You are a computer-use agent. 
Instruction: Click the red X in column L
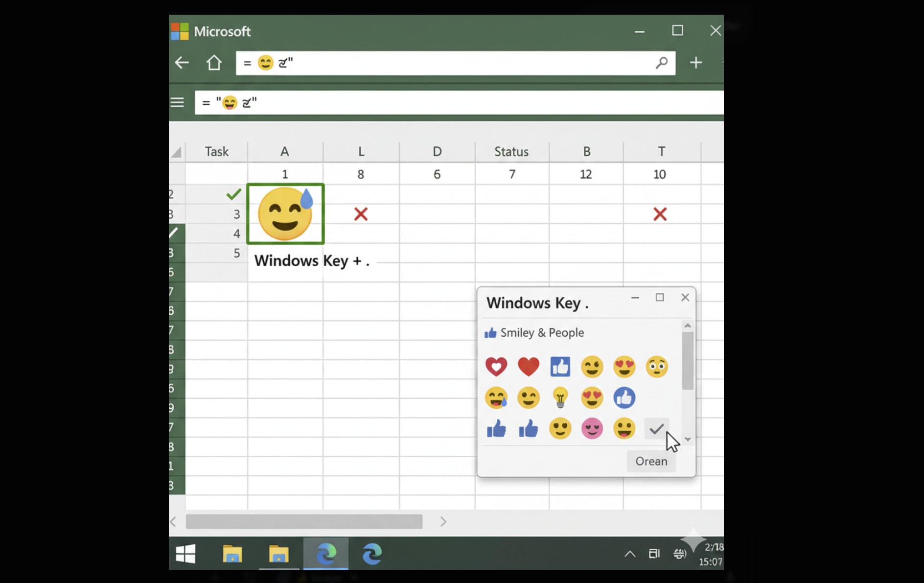[x=361, y=214]
